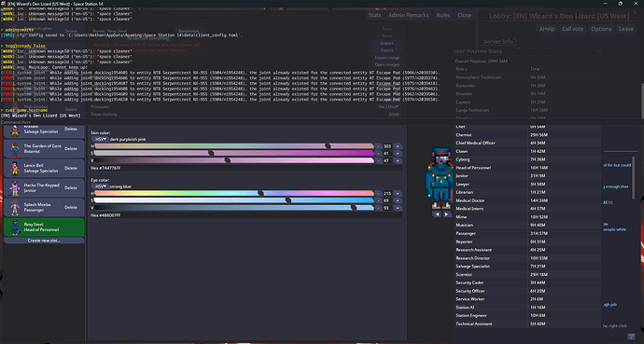This screenshot has width=644, height=344.
Task: Decrease skin value minus button
Action: pos(378,160)
